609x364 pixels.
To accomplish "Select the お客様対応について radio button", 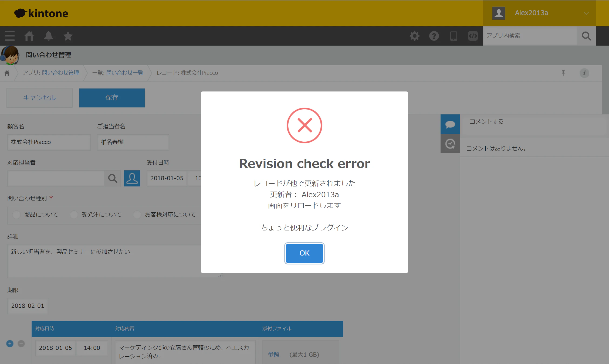I will click(137, 215).
